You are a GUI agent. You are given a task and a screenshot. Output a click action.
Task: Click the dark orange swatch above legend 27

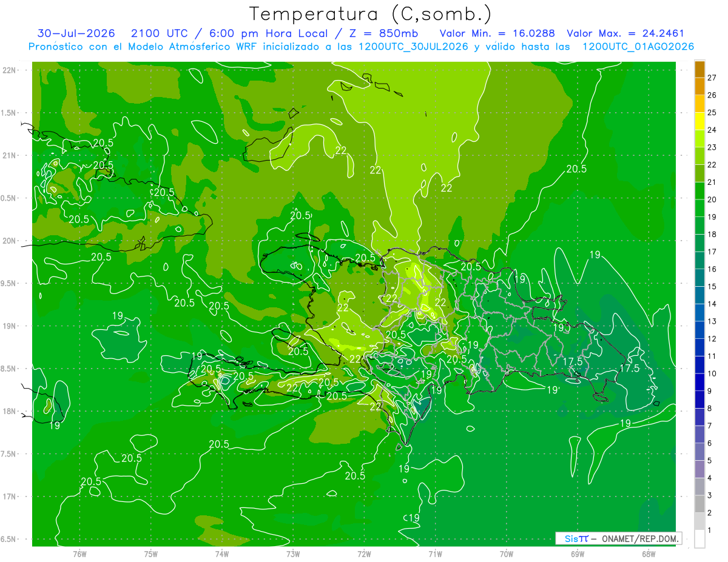[x=699, y=69]
